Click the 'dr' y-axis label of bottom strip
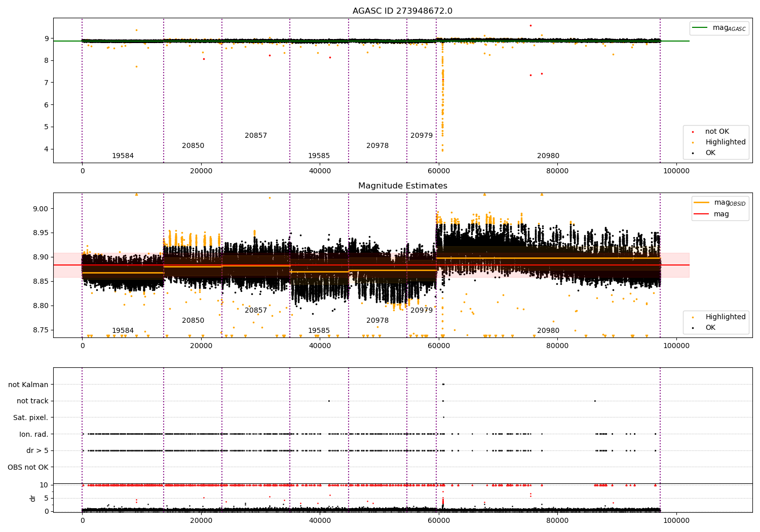 (33, 499)
